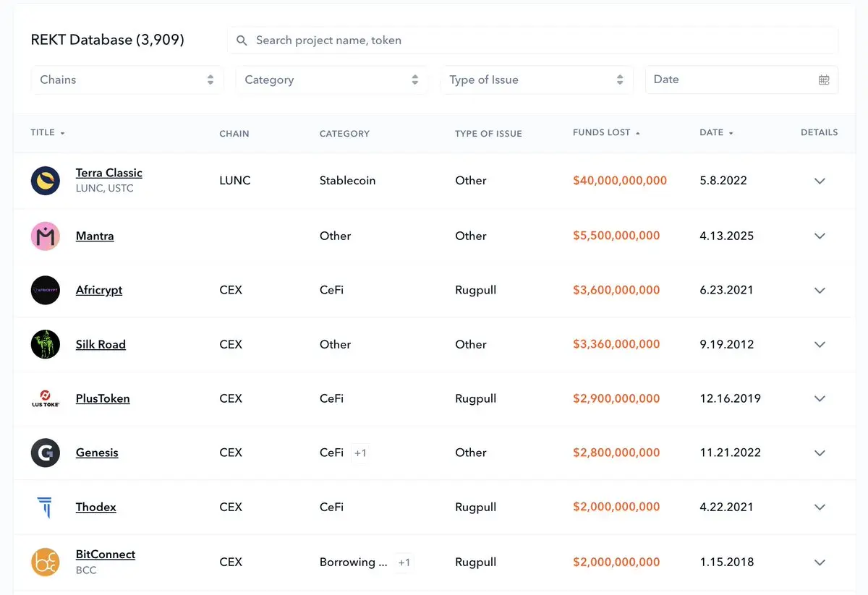Screen dimensions: 868x595
Task: Click the LUNC chain cell
Action: pos(235,181)
